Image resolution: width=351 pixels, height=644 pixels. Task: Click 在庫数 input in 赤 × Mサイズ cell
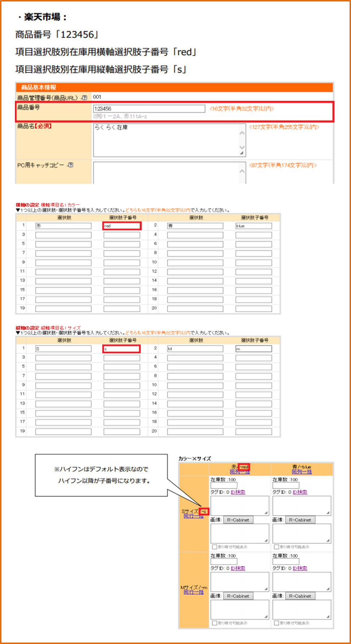224,562
